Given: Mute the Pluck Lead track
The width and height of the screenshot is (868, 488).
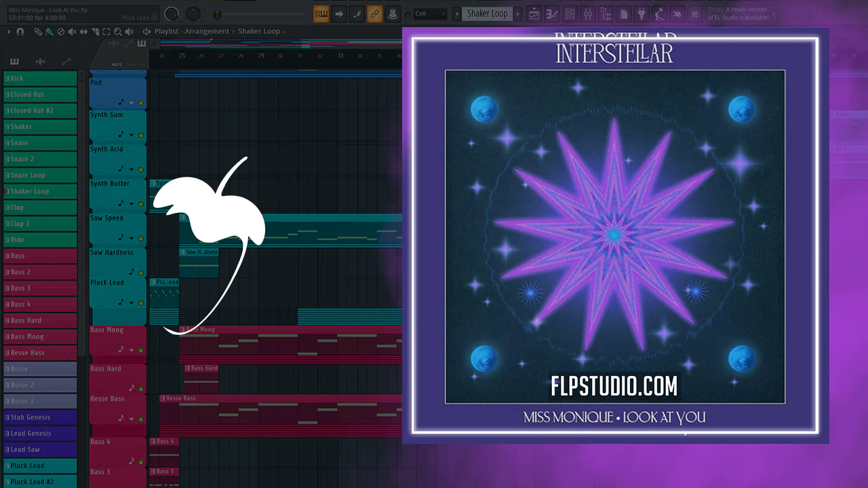Looking at the screenshot, I should (141, 303).
